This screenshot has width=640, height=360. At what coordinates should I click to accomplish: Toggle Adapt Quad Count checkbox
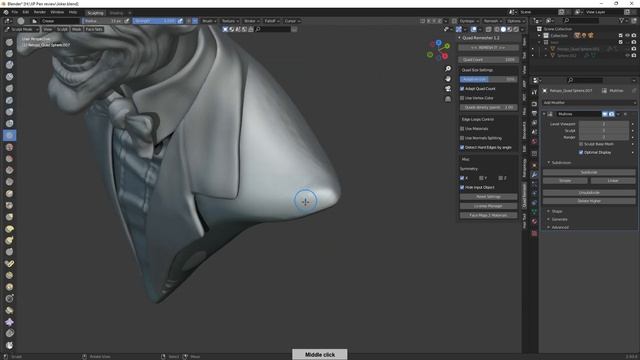tap(462, 89)
